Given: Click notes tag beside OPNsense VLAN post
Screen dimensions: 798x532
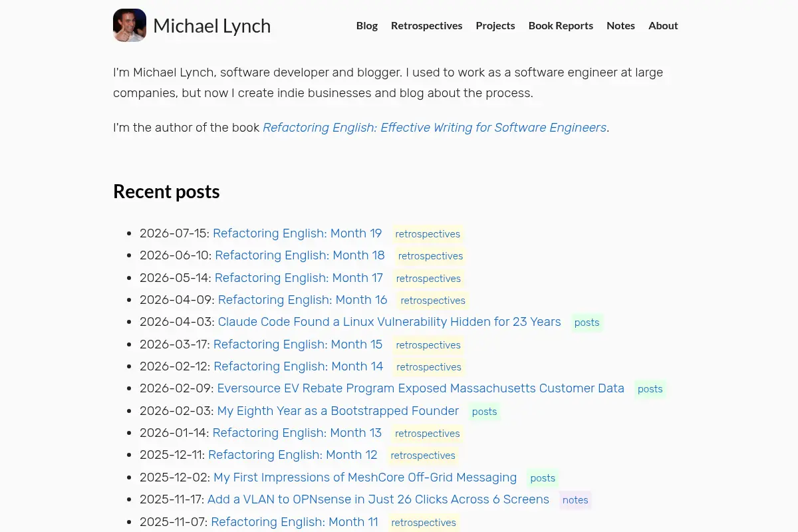Looking at the screenshot, I should pyautogui.click(x=575, y=500).
